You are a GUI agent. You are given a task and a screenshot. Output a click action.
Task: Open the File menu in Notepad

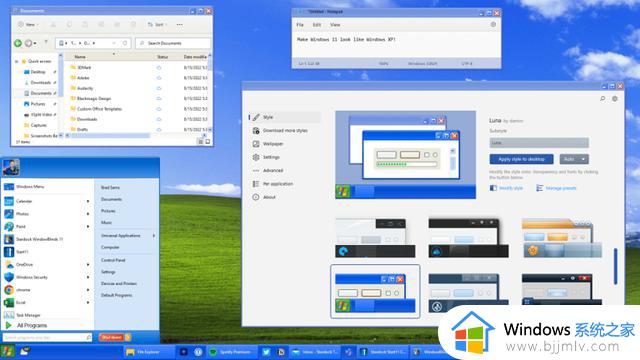coord(300,24)
